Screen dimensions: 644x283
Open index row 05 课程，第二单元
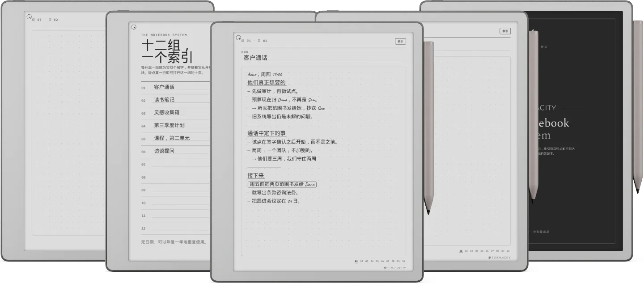pyautogui.click(x=175, y=138)
